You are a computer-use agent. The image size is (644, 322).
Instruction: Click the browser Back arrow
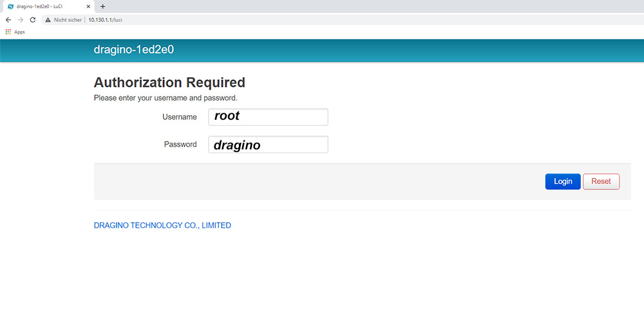coord(8,20)
